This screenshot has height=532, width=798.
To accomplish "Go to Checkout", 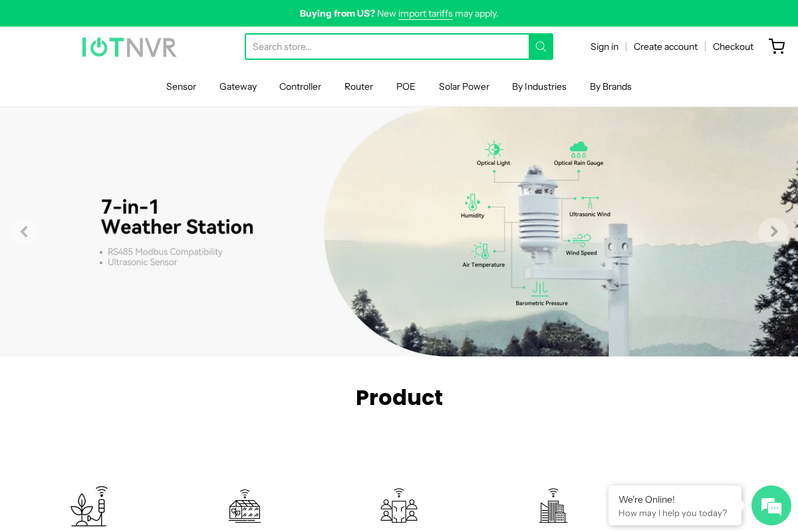I will pyautogui.click(x=733, y=47).
